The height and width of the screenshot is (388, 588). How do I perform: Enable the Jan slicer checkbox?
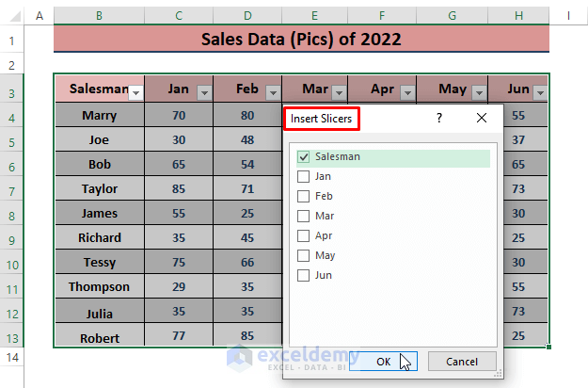point(303,176)
